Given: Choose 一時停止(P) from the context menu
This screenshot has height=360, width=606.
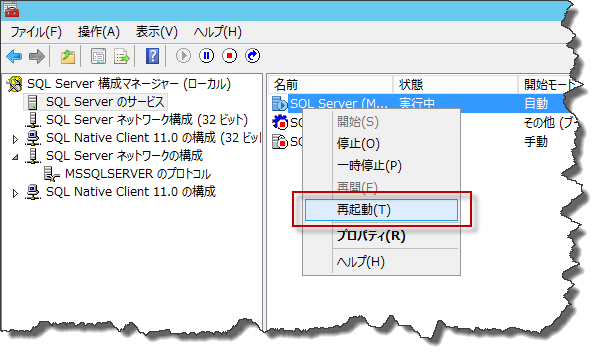Looking at the screenshot, I should click(x=381, y=165).
